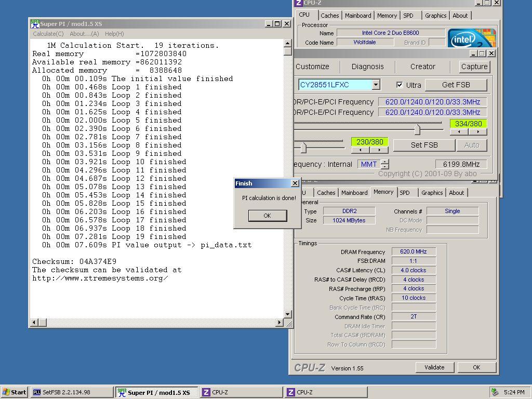
Task: Click the Super PI title bar icon
Action: click(x=35, y=24)
